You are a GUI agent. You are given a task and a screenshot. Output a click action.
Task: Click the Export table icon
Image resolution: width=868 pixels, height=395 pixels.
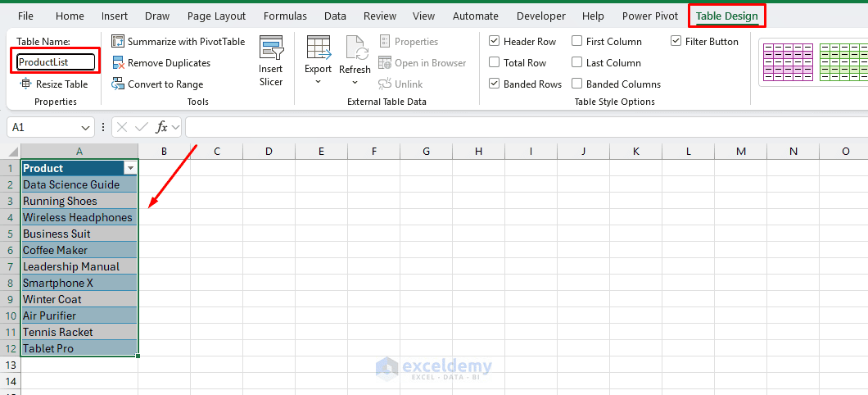point(319,48)
